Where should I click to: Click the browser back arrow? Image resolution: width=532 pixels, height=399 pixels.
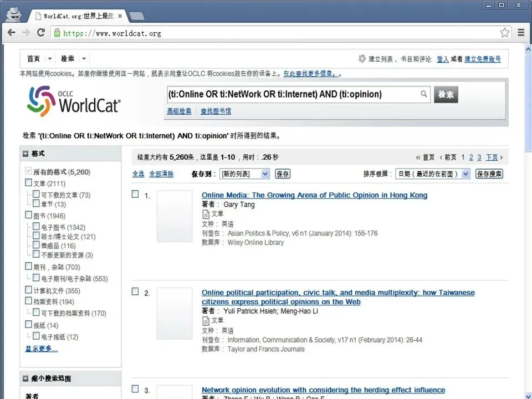[x=11, y=33]
